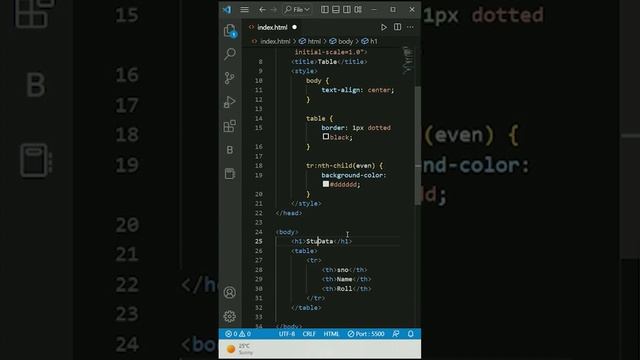Change the CRLF end of line setting
Viewport: 640px width, 360px height.
tap(309, 334)
